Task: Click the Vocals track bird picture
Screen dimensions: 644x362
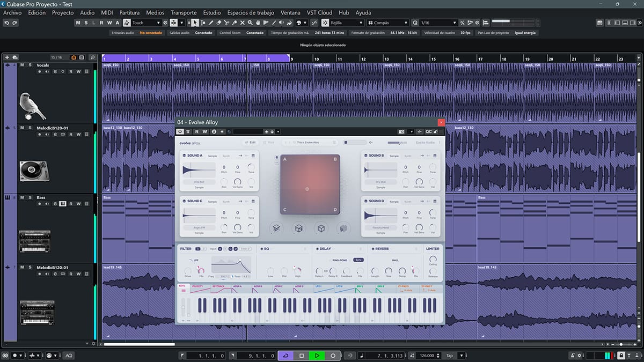Action: click(32, 105)
